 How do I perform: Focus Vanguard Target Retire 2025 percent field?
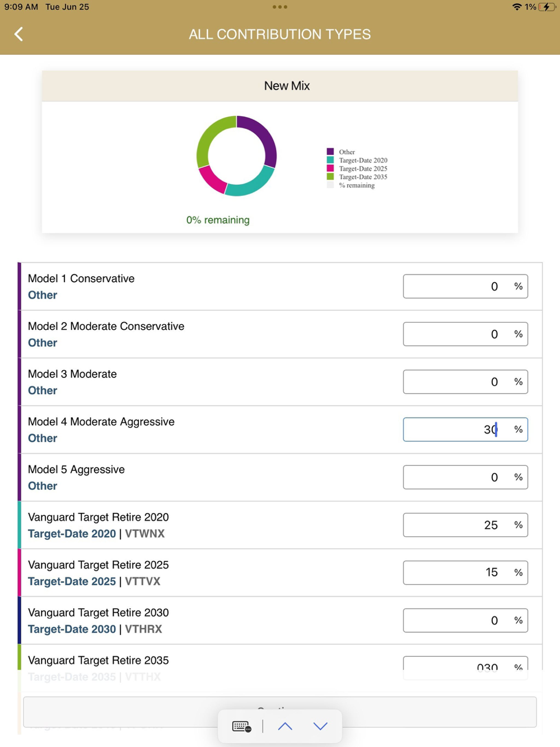coord(465,573)
